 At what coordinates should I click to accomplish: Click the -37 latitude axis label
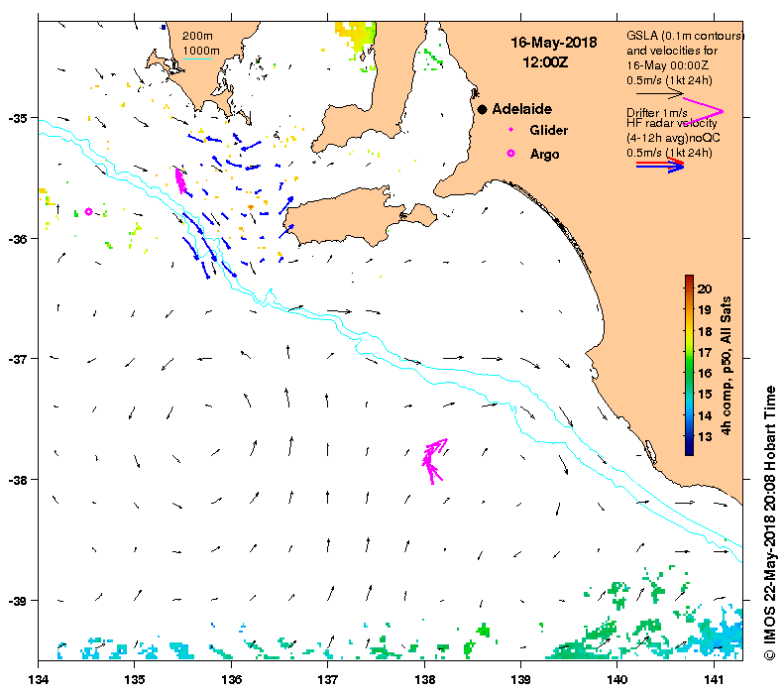18,359
